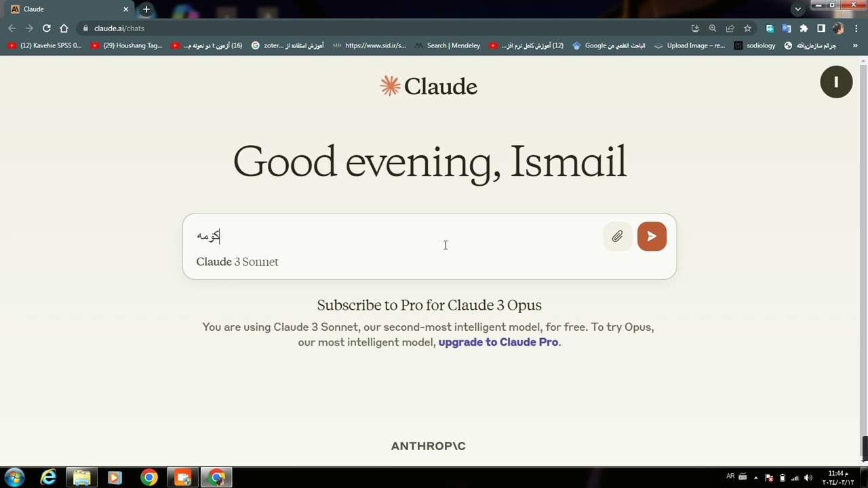The width and height of the screenshot is (868, 488).
Task: Click the Action Center flag icon
Action: (769, 478)
